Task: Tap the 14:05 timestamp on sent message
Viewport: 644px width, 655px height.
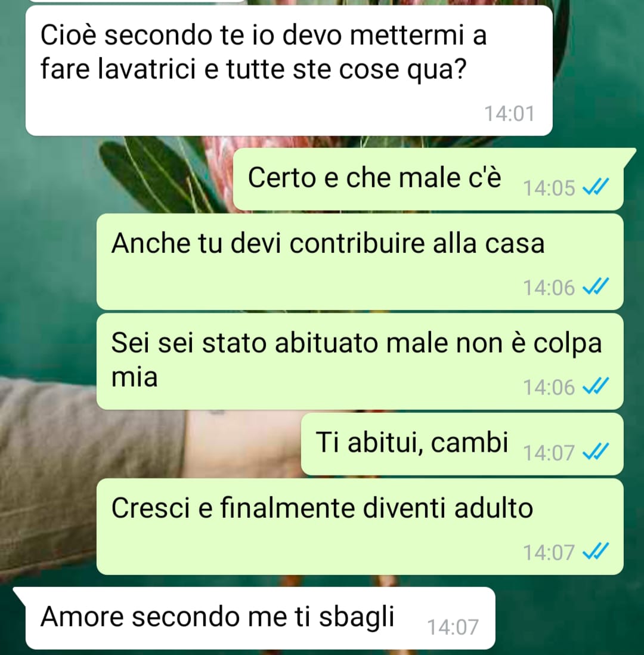Action: [549, 188]
